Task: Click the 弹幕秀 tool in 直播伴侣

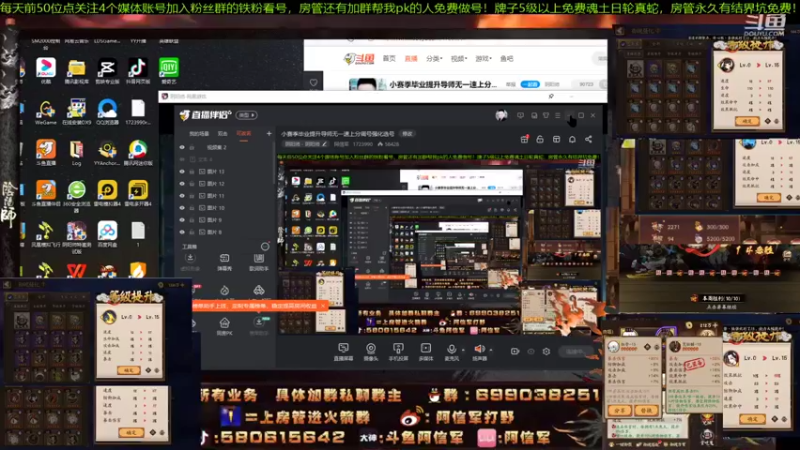Action: pyautogui.click(x=224, y=262)
